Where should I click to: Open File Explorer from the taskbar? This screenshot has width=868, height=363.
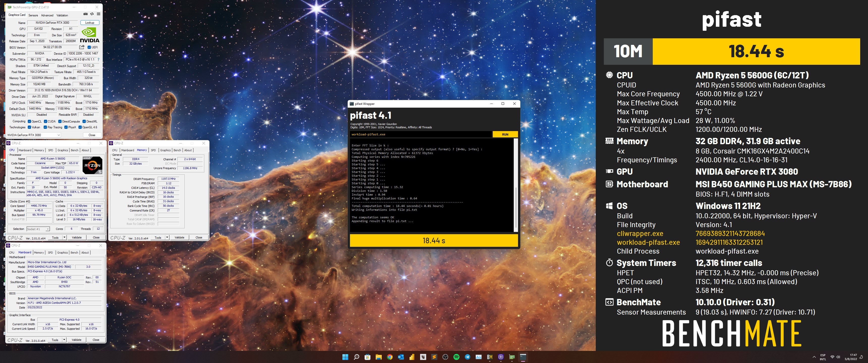pos(379,357)
